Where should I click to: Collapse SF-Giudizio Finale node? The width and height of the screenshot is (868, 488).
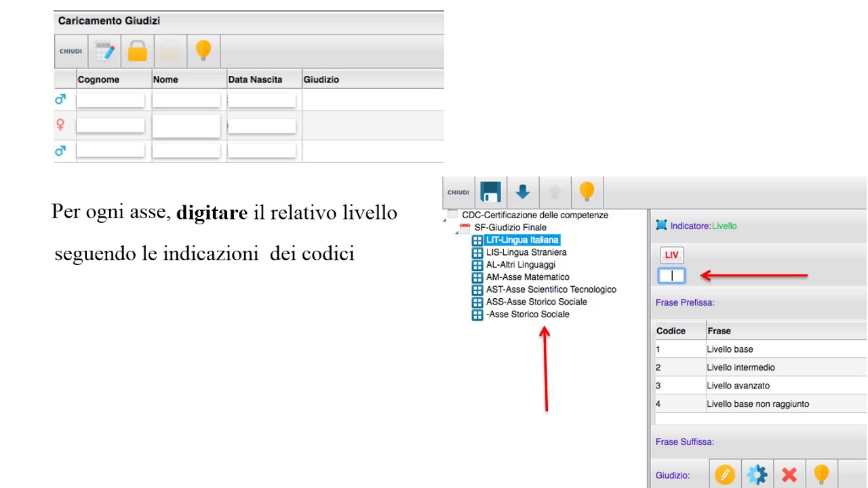[457, 231]
